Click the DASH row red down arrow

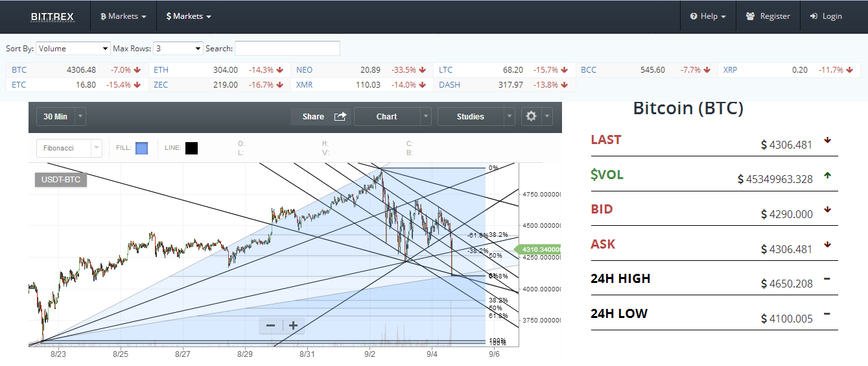tap(564, 85)
